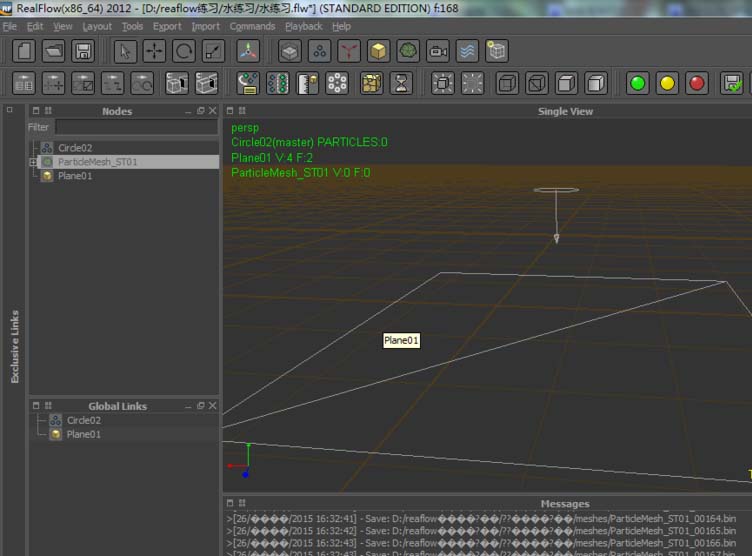Open the Tools menu
Image resolution: width=752 pixels, height=556 pixels.
(x=132, y=26)
